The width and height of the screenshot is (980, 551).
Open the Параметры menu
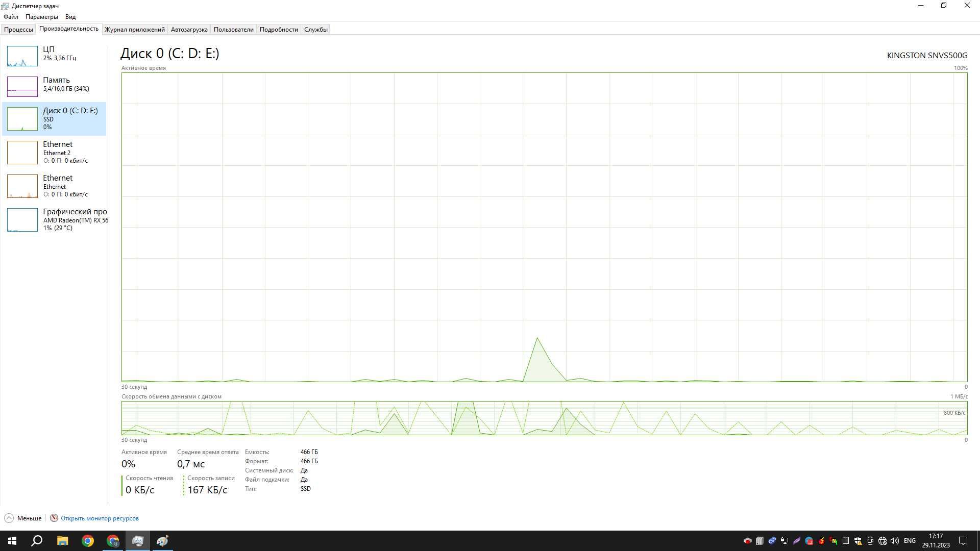click(42, 17)
